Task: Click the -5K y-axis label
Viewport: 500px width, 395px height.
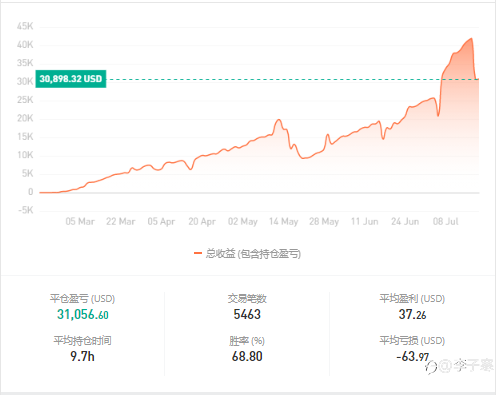Action: click(25, 210)
